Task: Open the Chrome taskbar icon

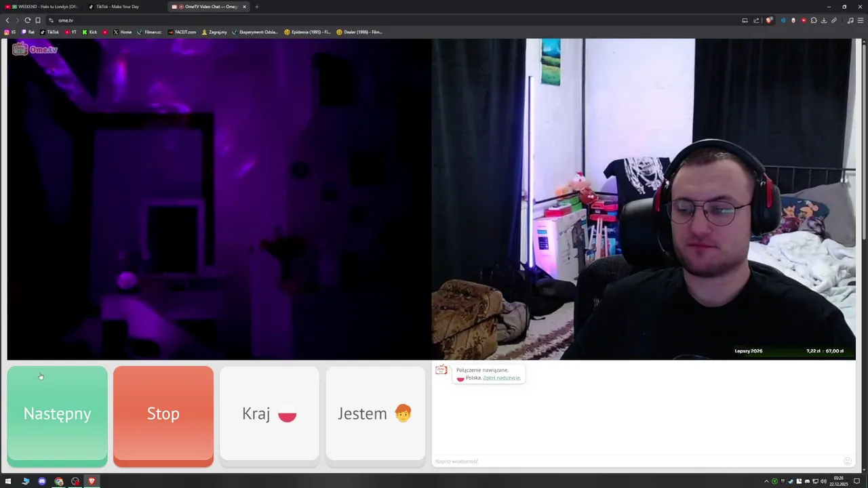Action: click(x=59, y=481)
